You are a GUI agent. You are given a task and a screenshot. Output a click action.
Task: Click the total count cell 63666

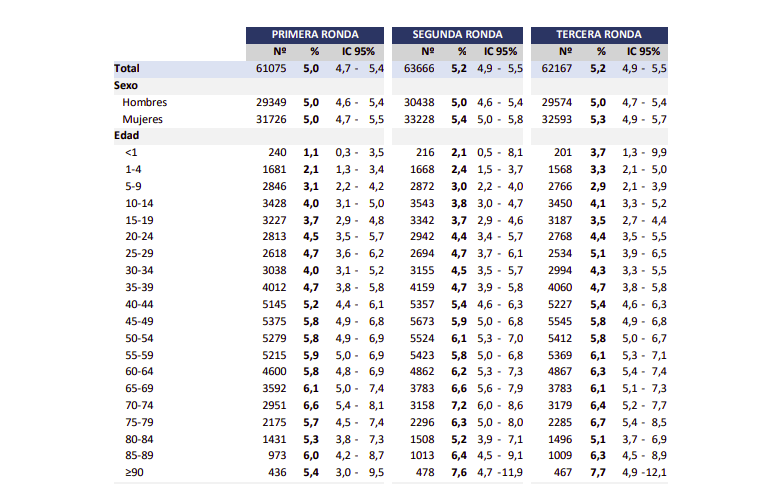tap(419, 69)
